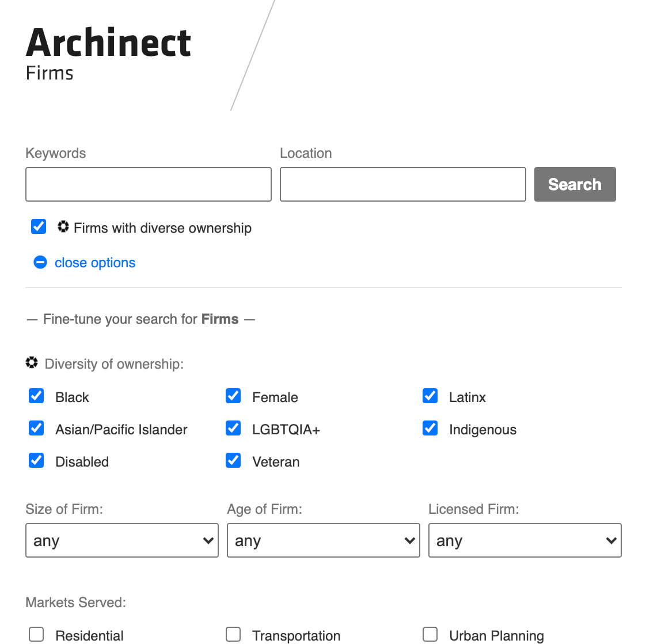The width and height of the screenshot is (646, 644).
Task: Toggle off the Veteran ownership checkbox
Action: [x=233, y=460]
